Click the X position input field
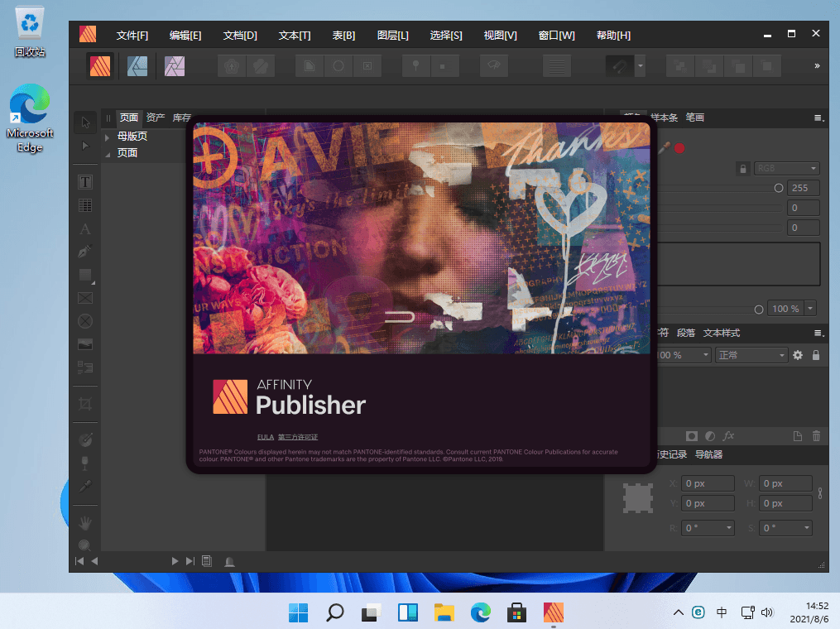 (707, 483)
